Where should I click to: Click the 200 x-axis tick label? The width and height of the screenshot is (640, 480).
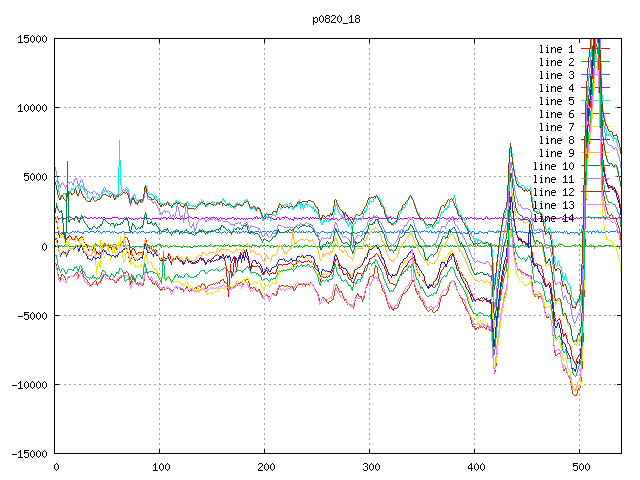point(265,467)
